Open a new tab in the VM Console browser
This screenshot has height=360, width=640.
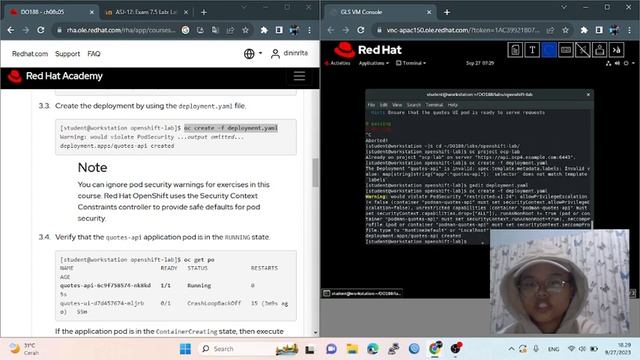click(x=447, y=12)
